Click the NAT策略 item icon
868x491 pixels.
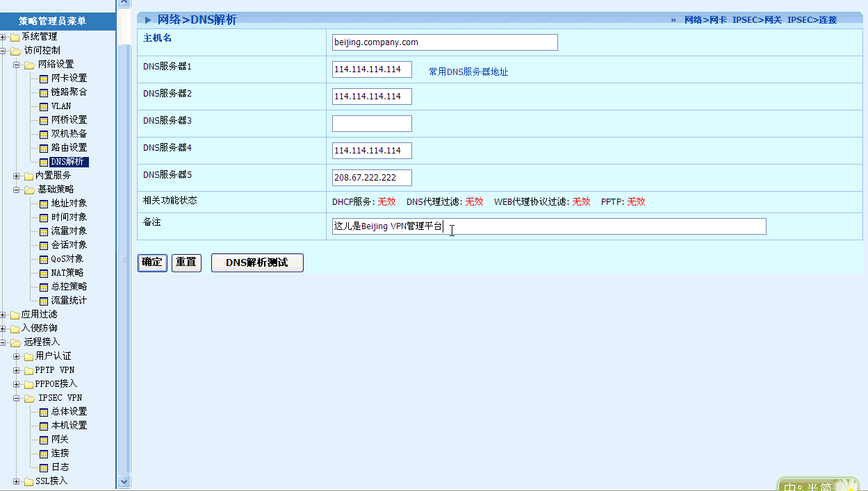44,273
